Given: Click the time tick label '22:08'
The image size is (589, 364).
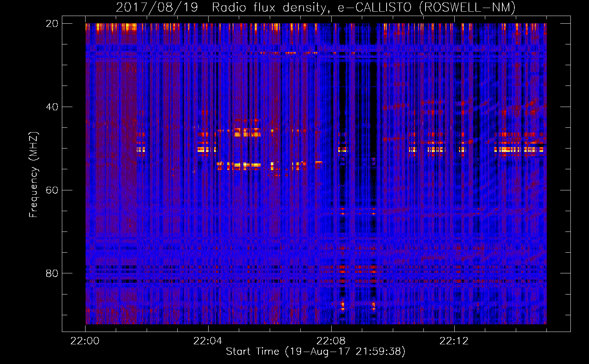Looking at the screenshot, I should tap(331, 341).
